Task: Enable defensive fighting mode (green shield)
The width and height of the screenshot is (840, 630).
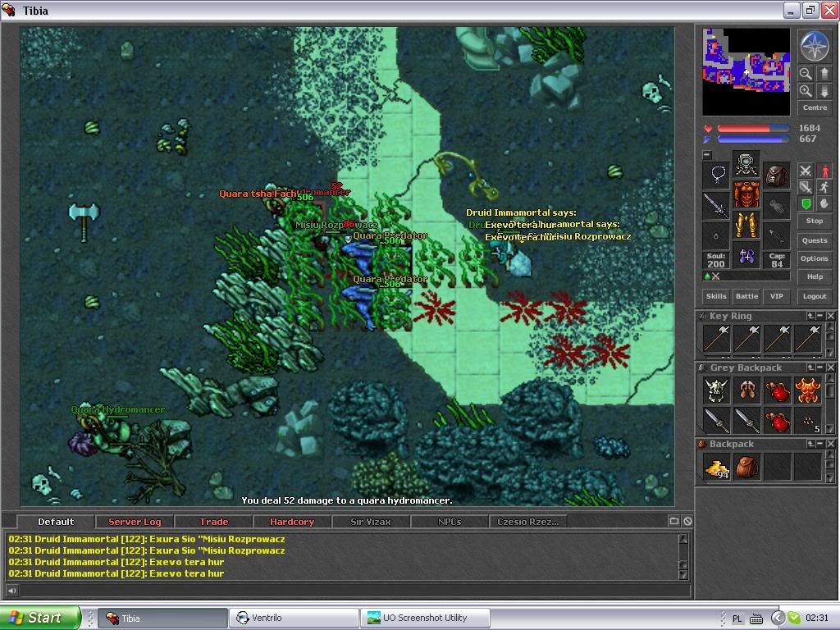Action: pyautogui.click(x=806, y=203)
